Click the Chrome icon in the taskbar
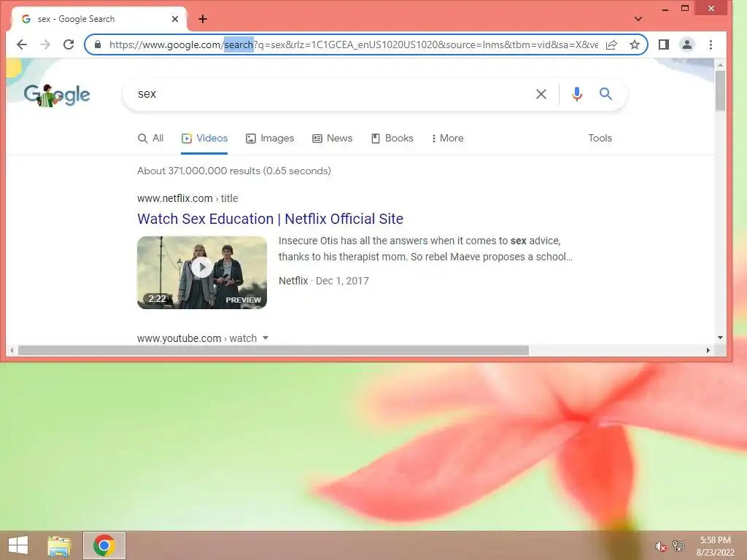The image size is (747, 560). pyautogui.click(x=104, y=545)
